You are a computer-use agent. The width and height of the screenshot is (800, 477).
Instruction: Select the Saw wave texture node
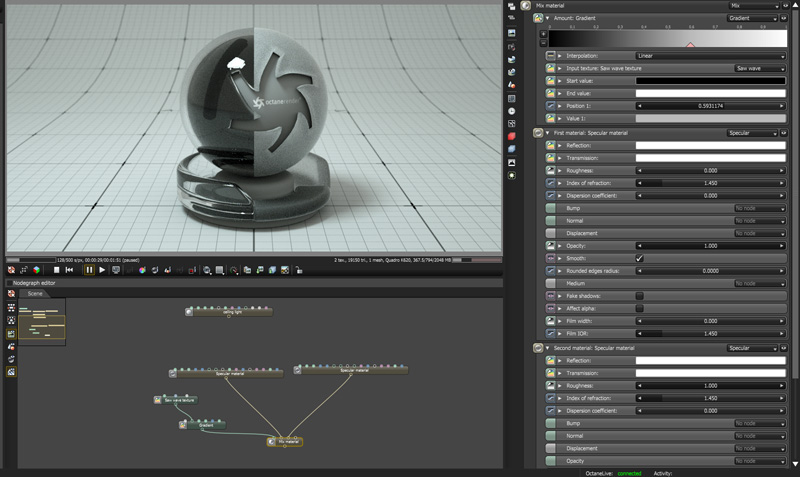[x=176, y=400]
